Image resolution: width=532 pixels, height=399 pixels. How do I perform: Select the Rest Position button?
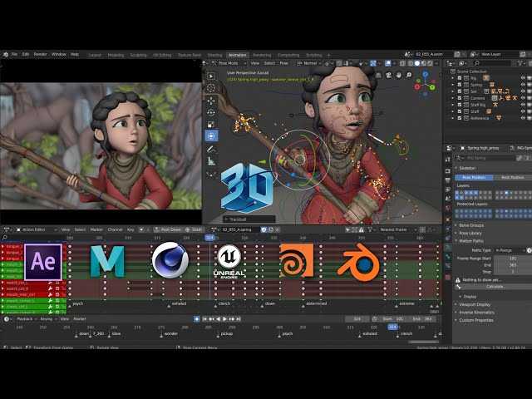point(512,177)
